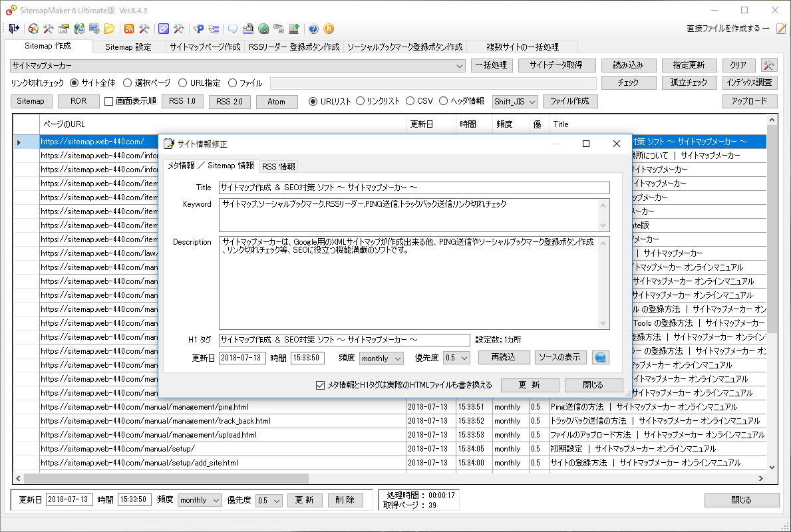Viewport: 791px width, 532px height.
Task: Open the 頻度 monthly dropdown in dialog
Action: (x=398, y=358)
